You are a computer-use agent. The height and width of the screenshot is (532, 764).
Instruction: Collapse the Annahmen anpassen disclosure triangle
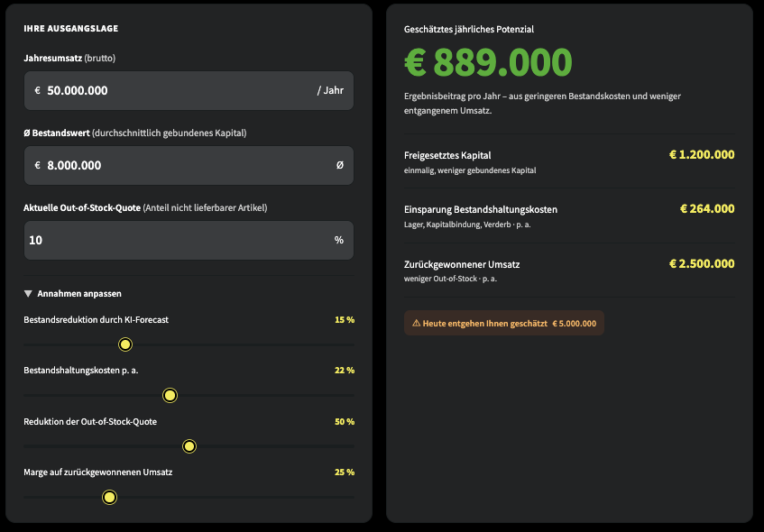click(x=28, y=294)
